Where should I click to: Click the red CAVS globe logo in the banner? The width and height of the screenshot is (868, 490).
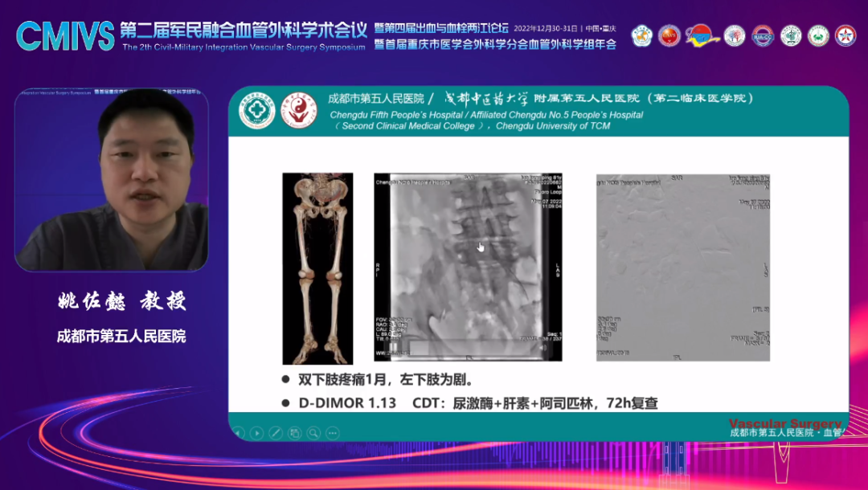click(669, 36)
